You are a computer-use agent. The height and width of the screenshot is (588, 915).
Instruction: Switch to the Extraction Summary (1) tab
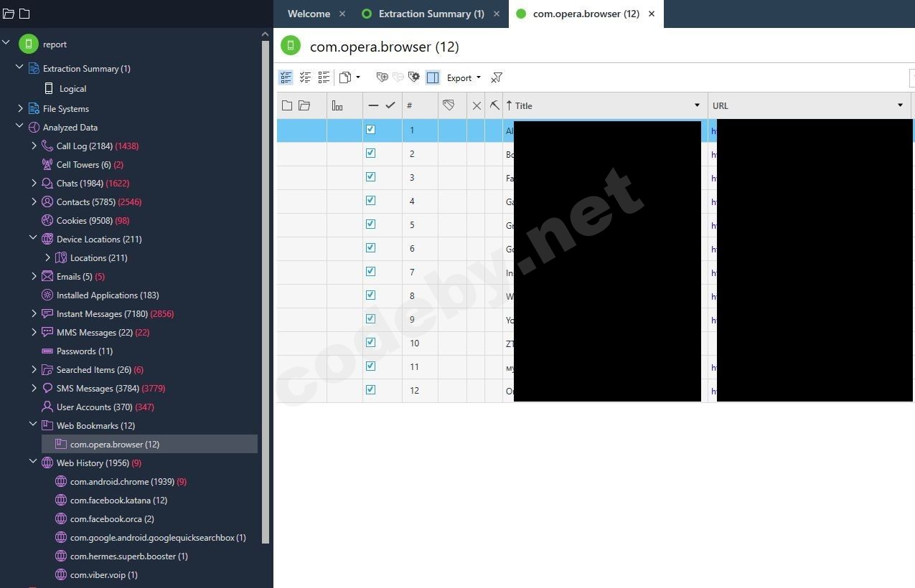431,14
